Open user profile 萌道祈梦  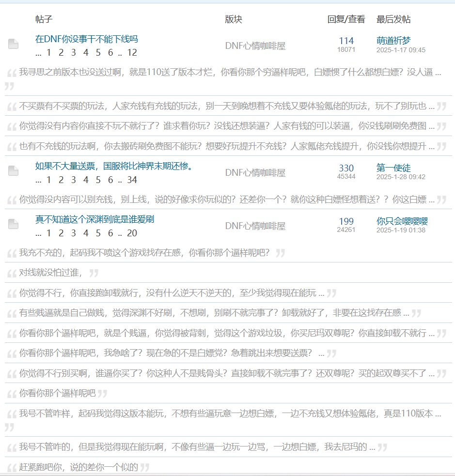pyautogui.click(x=393, y=40)
